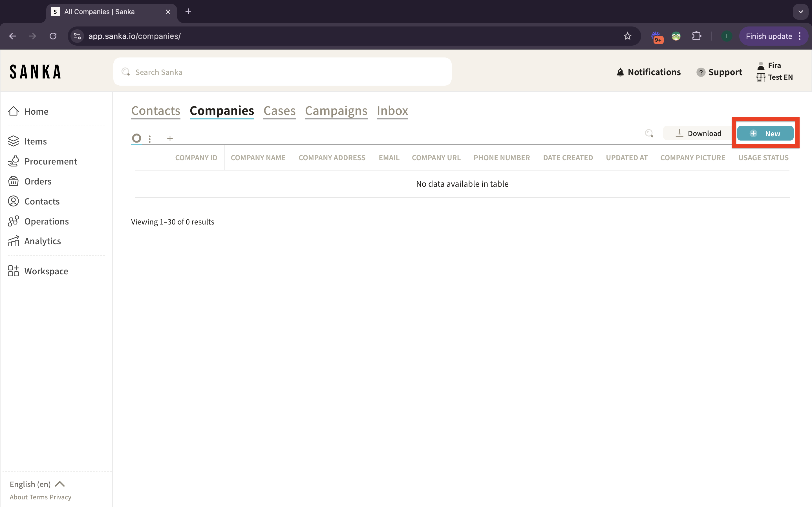Image resolution: width=812 pixels, height=507 pixels.
Task: Switch to the Campaigns tab
Action: click(x=336, y=111)
